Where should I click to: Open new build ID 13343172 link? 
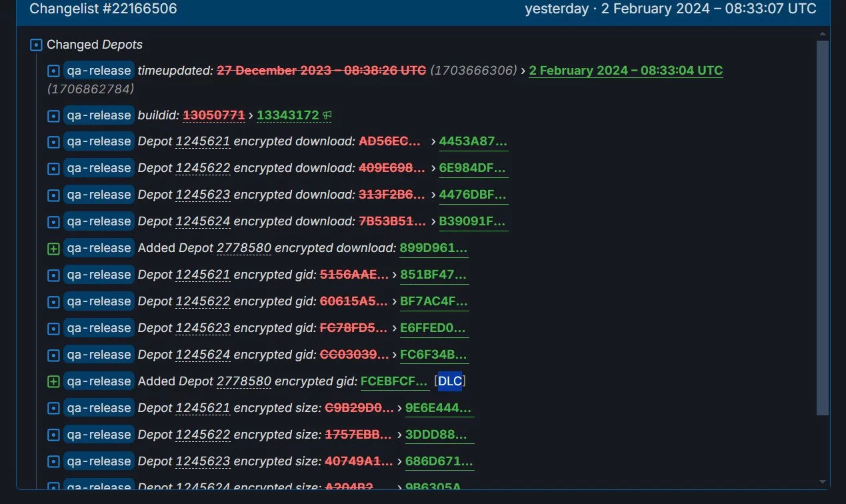(287, 115)
